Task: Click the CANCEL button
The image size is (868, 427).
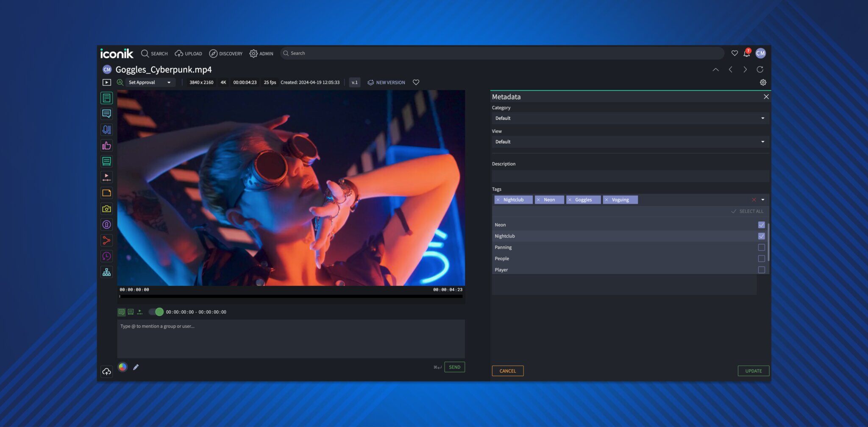Action: pos(507,371)
